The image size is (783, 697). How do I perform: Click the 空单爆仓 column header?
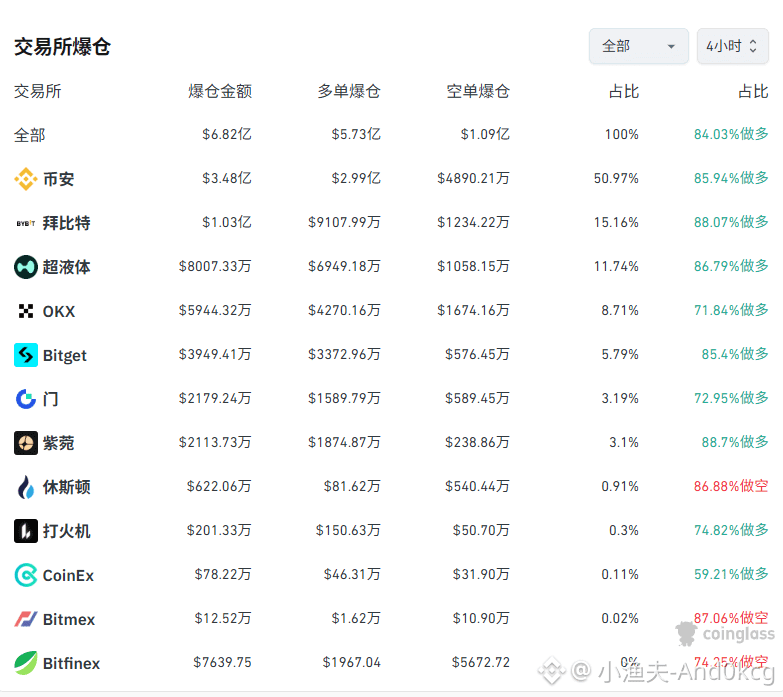click(x=478, y=91)
